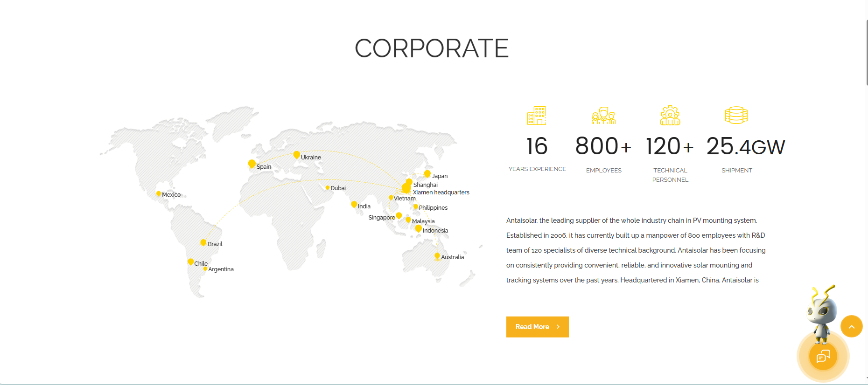Click the employees group icon
The image size is (868, 385).
click(603, 115)
